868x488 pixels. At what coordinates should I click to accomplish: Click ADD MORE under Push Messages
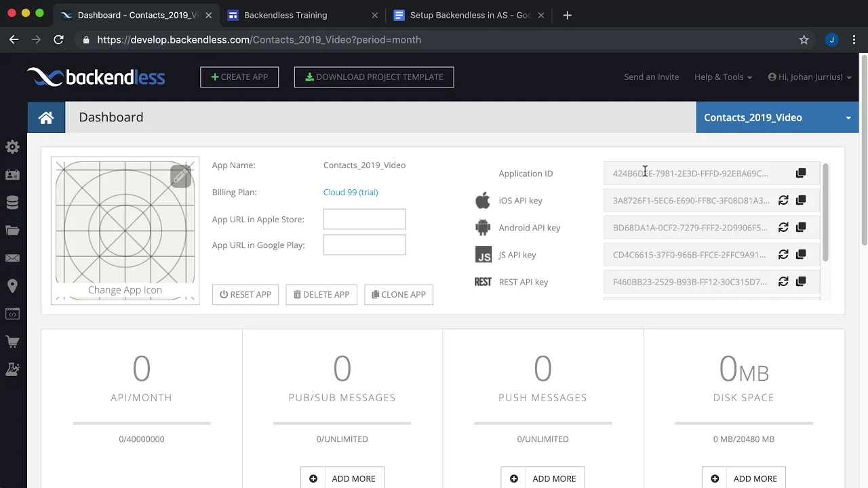pyautogui.click(x=543, y=479)
